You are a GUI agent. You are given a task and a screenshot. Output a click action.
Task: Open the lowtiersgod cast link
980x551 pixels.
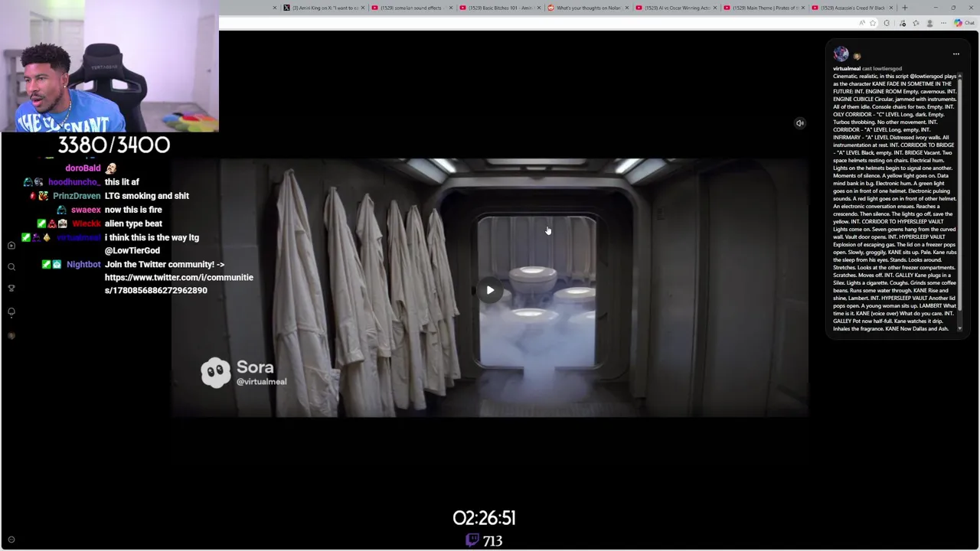click(887, 69)
